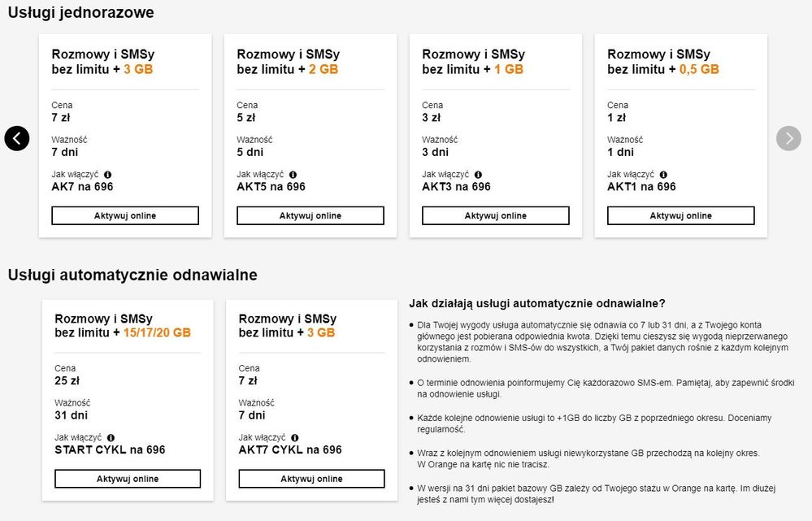Click Aktywuj online on the 2 GB card
The width and height of the screenshot is (812, 521).
tap(310, 215)
